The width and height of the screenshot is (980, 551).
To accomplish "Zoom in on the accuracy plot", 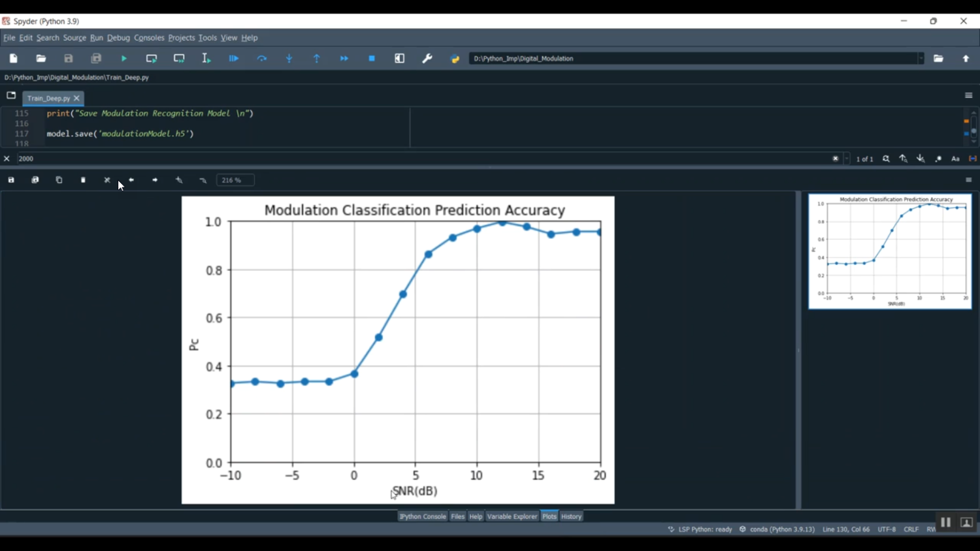I will (178, 180).
